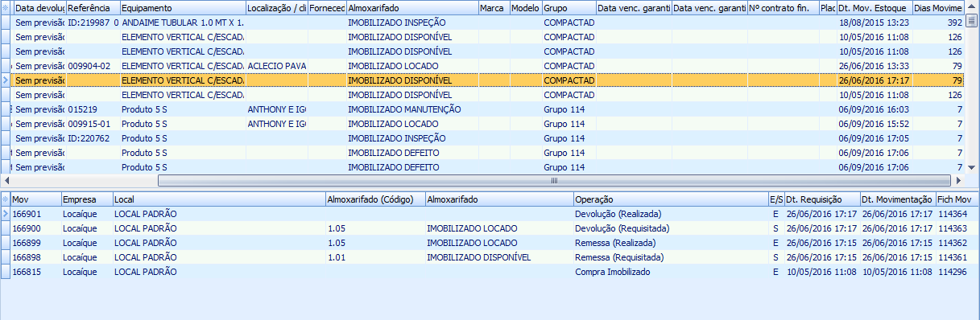The width and height of the screenshot is (980, 320).
Task: Click the Modelo column header
Action: (526, 7)
